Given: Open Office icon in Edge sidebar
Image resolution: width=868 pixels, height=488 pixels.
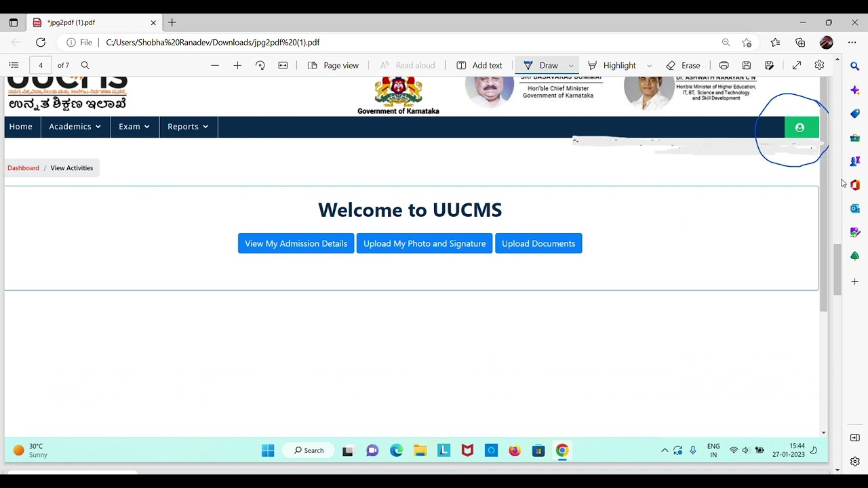Looking at the screenshot, I should click(x=855, y=185).
